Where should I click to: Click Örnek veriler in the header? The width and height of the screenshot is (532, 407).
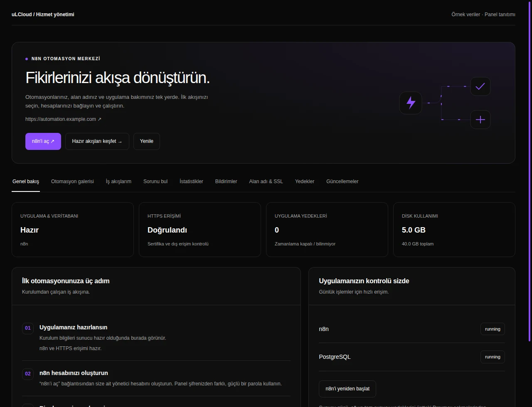465,15
